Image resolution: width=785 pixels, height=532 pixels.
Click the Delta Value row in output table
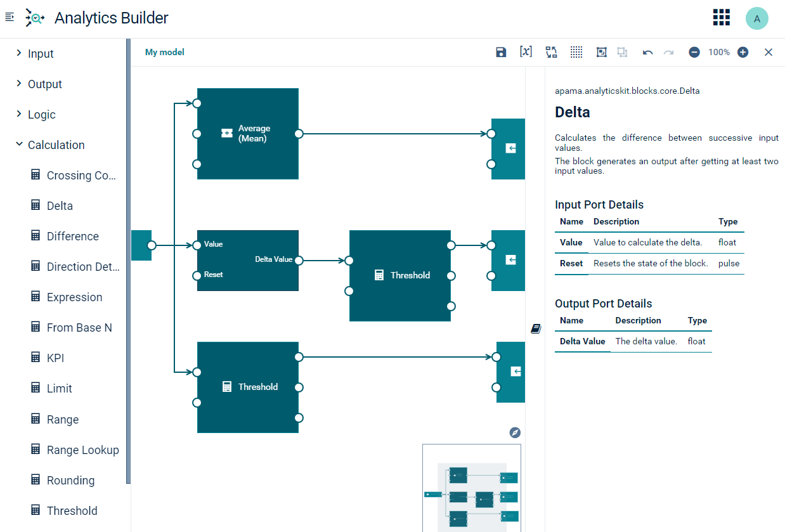(633, 341)
